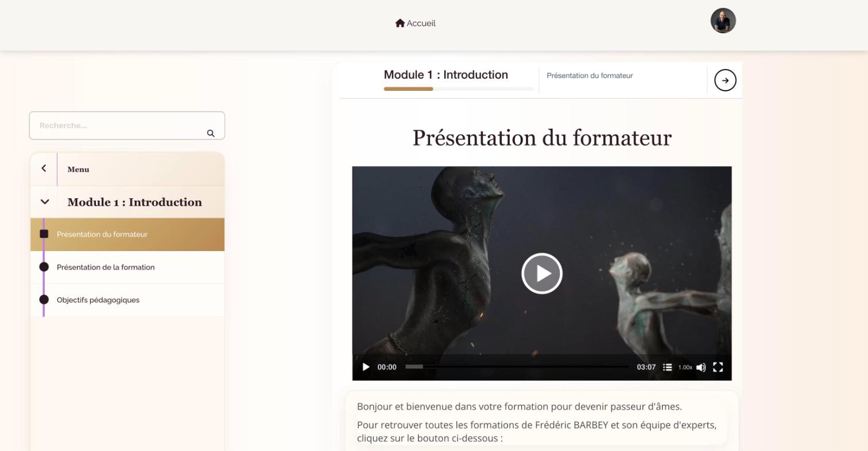This screenshot has width=868, height=451.
Task: Click bullet marker of Objectifs pédagogiques
Action: 44,299
